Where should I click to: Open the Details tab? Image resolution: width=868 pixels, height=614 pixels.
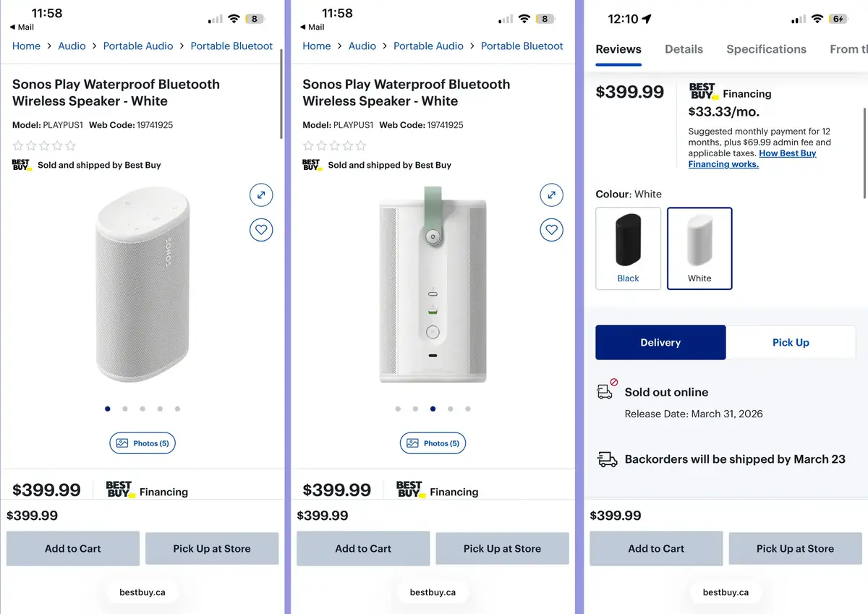coord(684,49)
